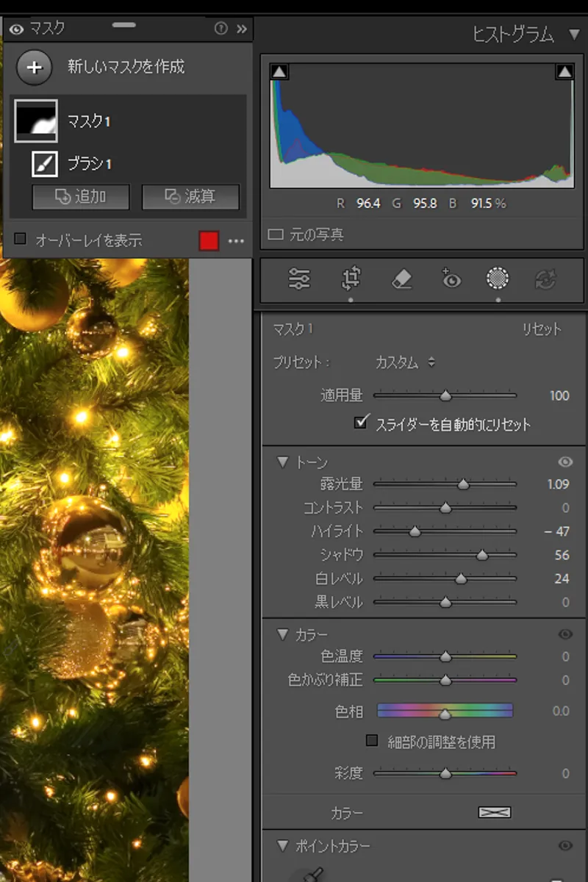Click the Mask panel drag handle bar
This screenshot has width=588, height=882.
[123, 24]
